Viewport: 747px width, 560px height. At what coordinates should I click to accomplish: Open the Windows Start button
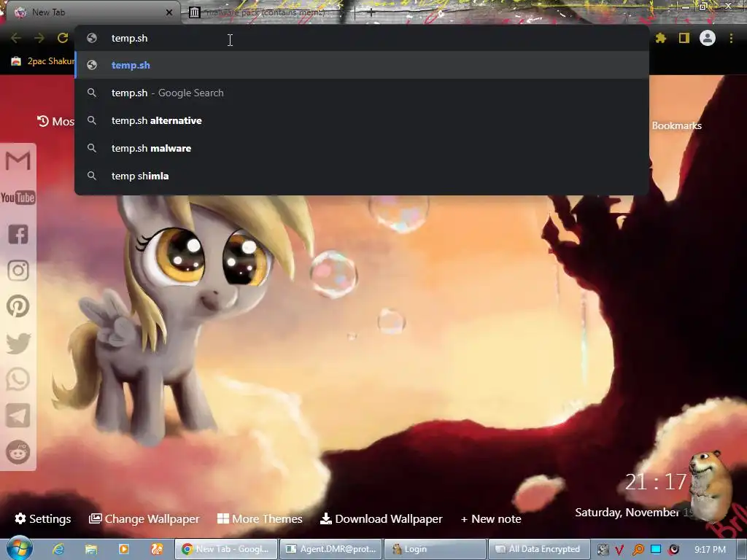(20, 548)
